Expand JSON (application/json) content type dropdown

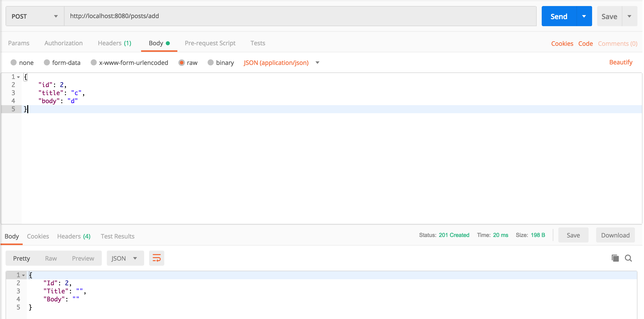point(317,63)
